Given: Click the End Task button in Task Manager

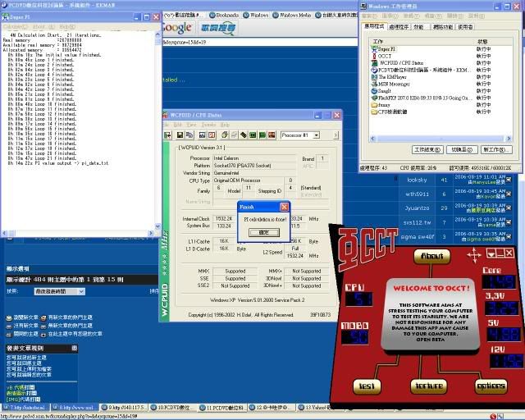Looking at the screenshot, I should 427,150.
